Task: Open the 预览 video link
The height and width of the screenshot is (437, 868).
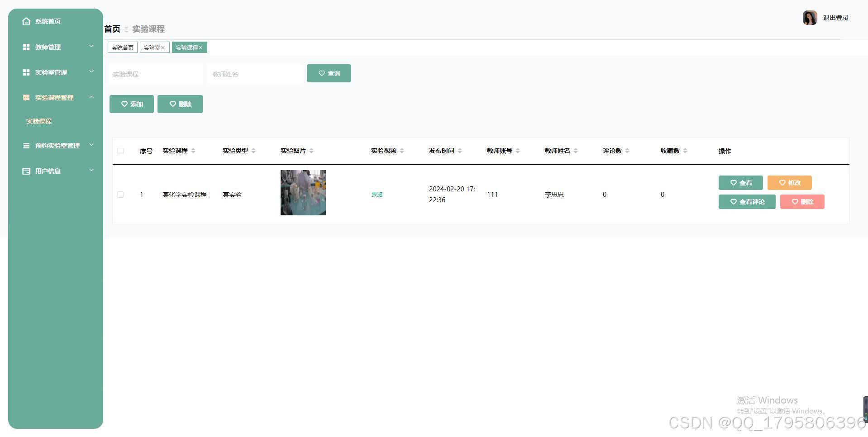Action: pos(377,195)
